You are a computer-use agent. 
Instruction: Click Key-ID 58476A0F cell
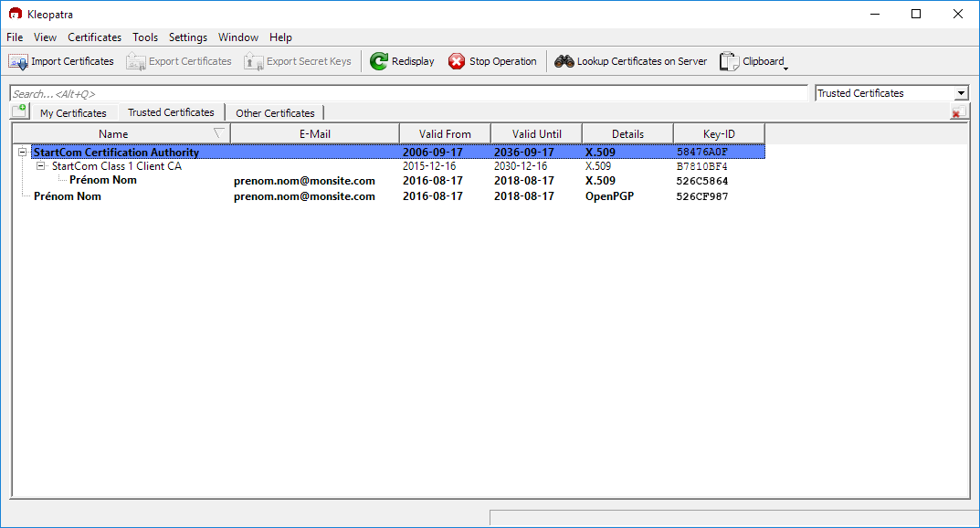click(701, 152)
